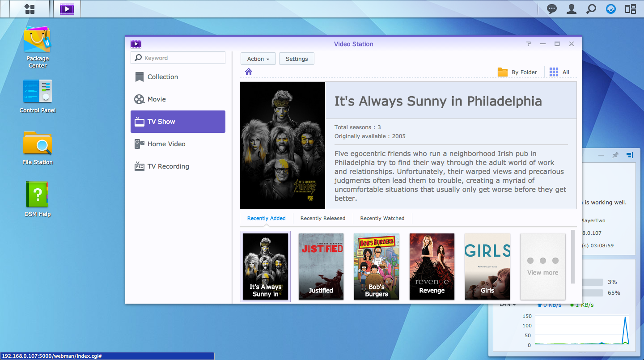Click the Originally available : 2005 text
The image size is (644, 360).
(370, 136)
